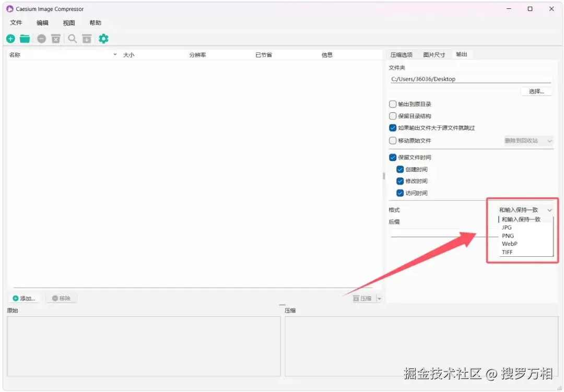
Task: Click the 名称 column sort arrow
Action: [115, 54]
